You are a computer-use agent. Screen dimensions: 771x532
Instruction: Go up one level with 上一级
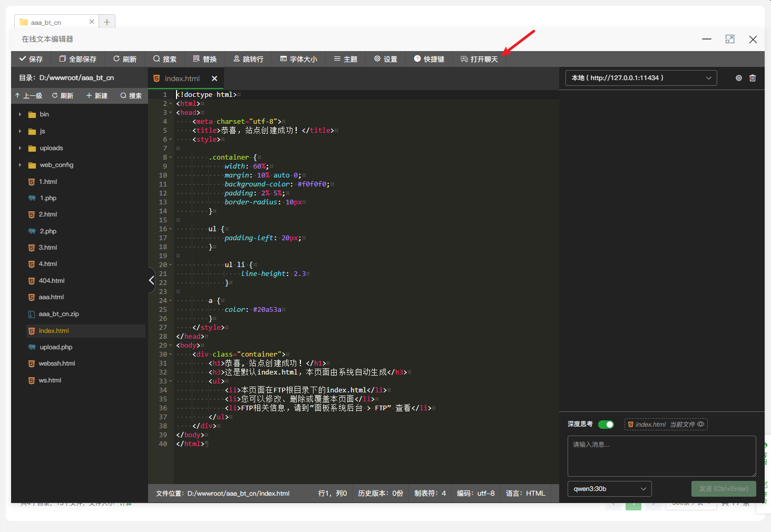tap(28, 96)
